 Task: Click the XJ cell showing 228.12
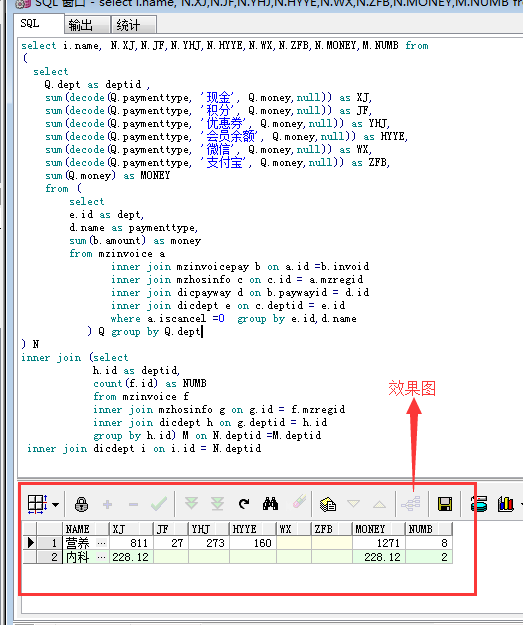(131, 557)
